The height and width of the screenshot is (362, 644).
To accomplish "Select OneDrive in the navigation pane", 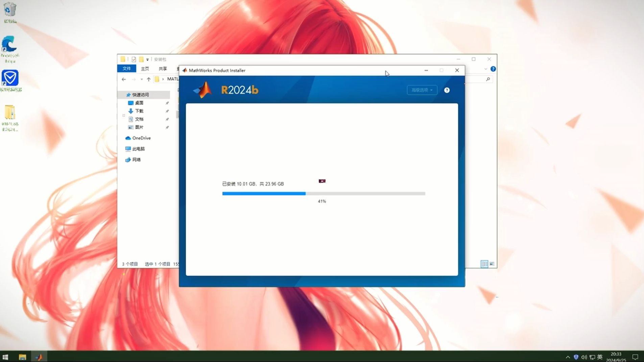I will click(141, 138).
